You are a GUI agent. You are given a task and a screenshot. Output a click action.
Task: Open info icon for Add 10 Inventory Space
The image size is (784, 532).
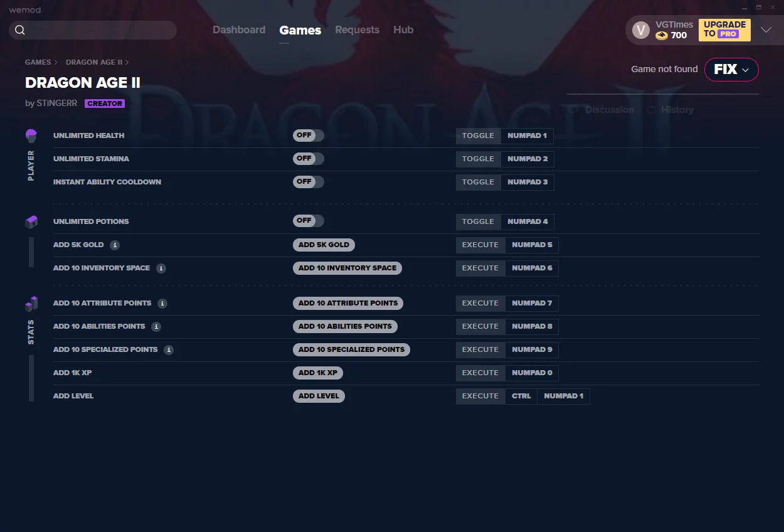coord(161,269)
